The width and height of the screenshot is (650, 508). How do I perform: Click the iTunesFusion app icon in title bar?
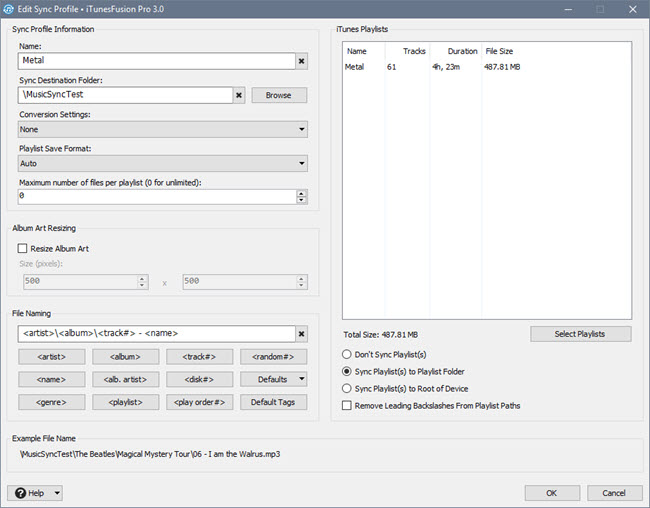tap(8, 9)
